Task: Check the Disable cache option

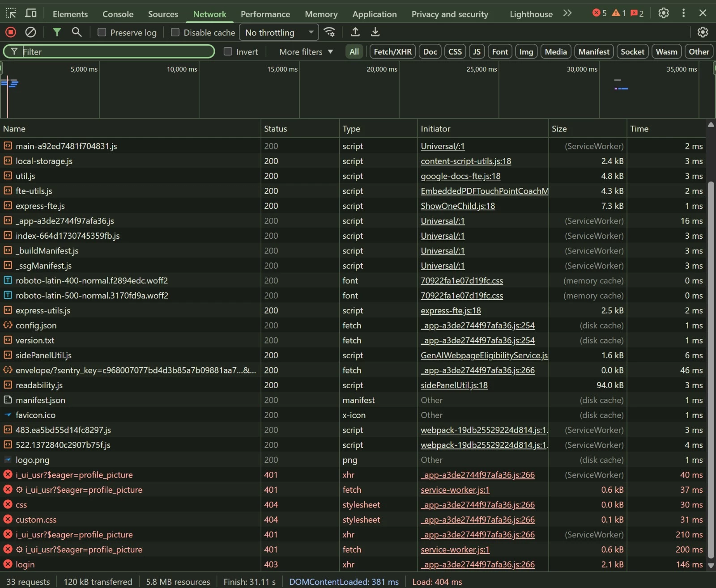Action: (175, 32)
